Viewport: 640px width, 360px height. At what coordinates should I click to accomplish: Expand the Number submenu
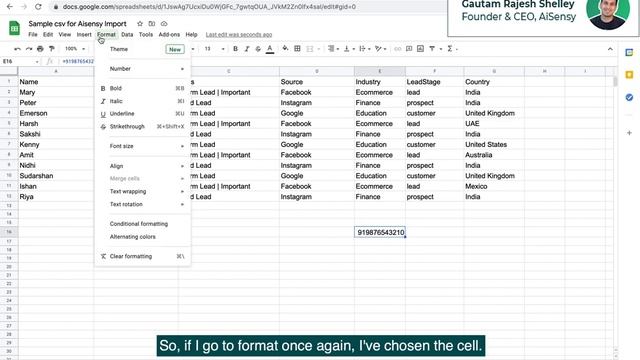(x=143, y=69)
